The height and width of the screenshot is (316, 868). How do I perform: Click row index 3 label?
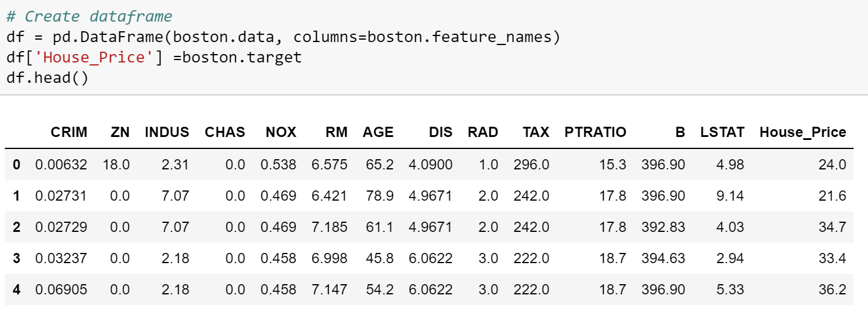click(x=17, y=258)
